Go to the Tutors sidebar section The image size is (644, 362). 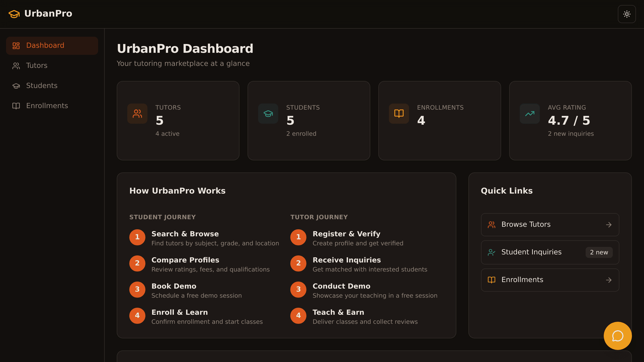[52, 66]
